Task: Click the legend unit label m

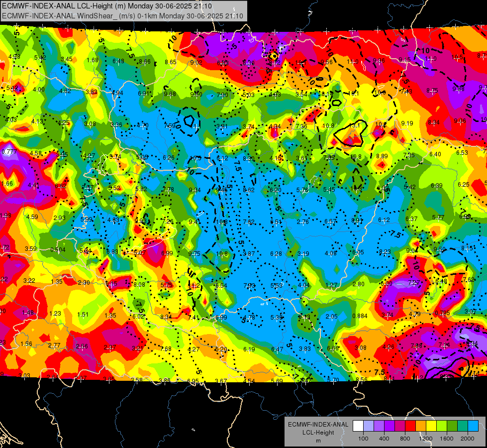Action: pos(318,441)
